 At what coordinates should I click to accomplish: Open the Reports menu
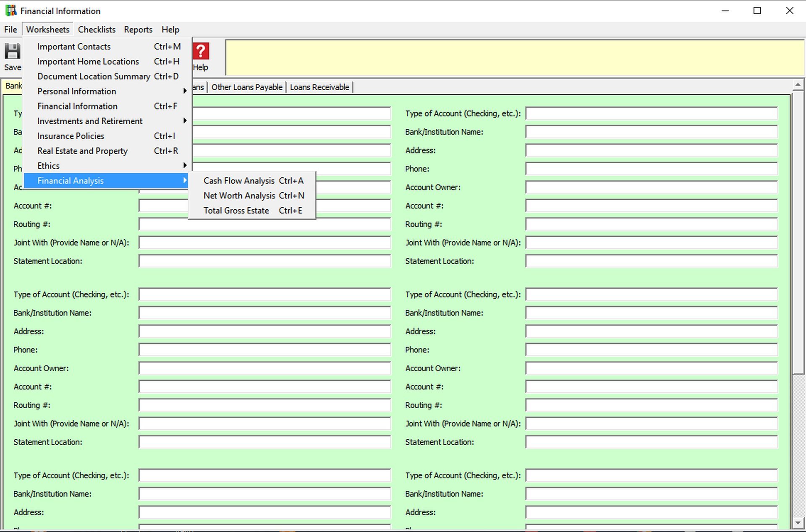138,29
